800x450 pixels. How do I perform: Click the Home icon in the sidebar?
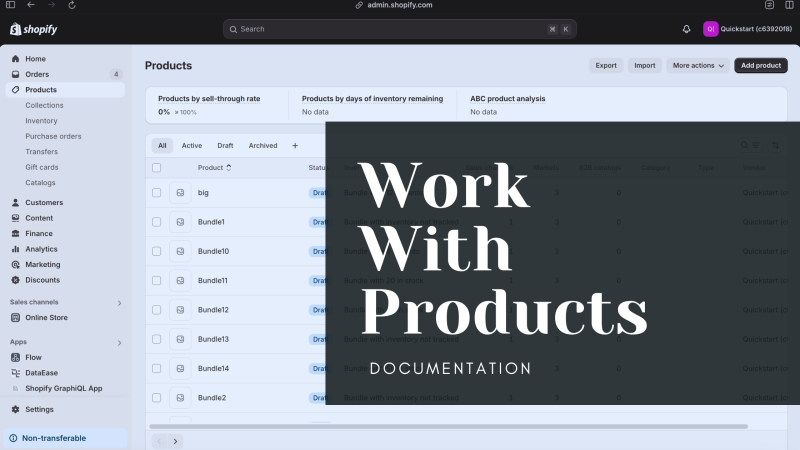(x=15, y=59)
